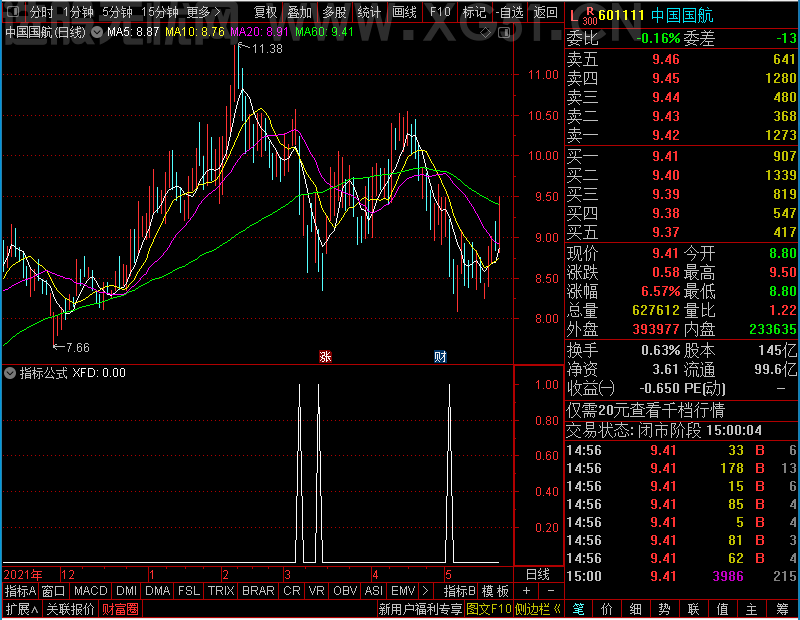Select the 1分钟 period
This screenshot has height=620, width=800.
click(79, 12)
